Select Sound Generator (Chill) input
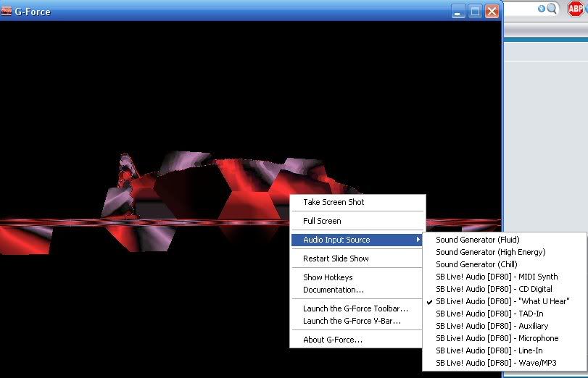 (505, 264)
